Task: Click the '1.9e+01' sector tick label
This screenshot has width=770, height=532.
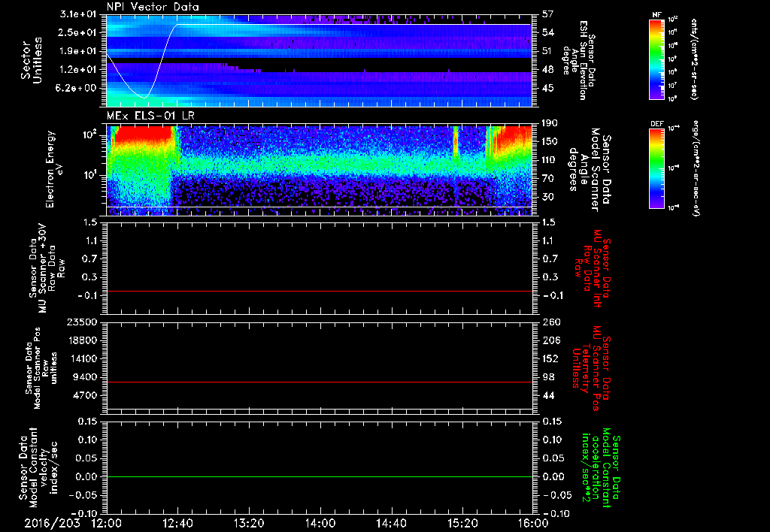Action: (x=78, y=51)
